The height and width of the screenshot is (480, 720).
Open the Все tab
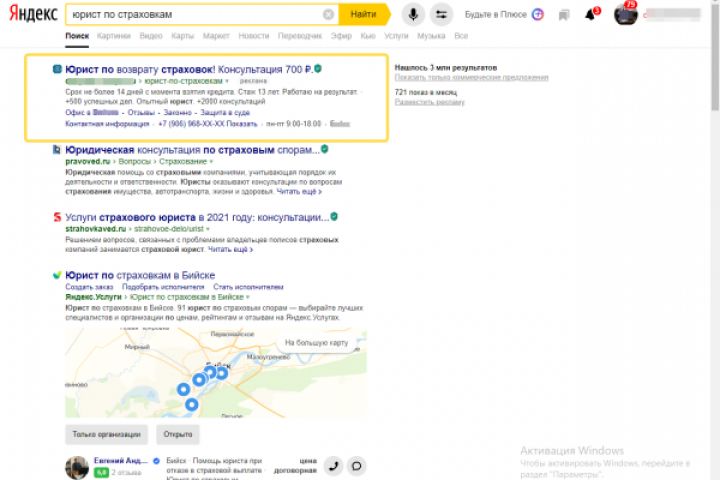[x=461, y=36]
